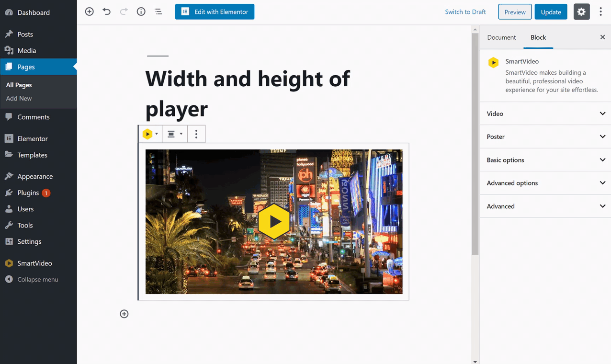Image resolution: width=611 pixels, height=364 pixels.
Task: Click the scrollbar down arrow at bottom
Action: coord(475,361)
